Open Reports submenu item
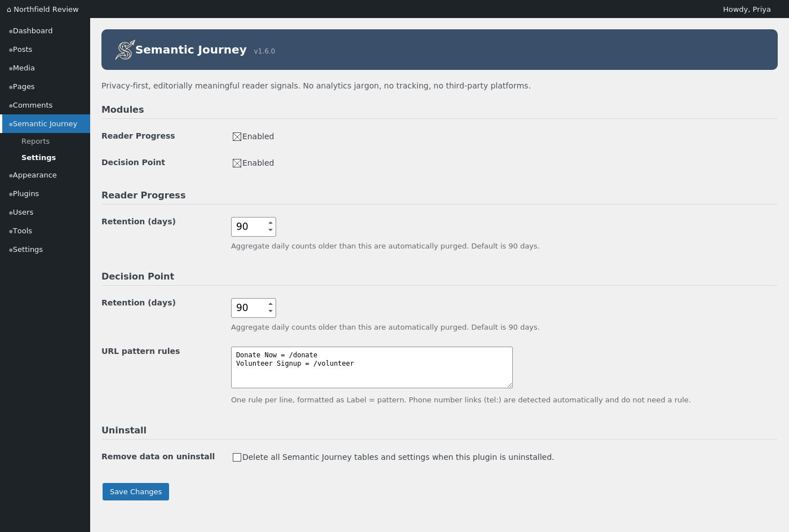 coord(36,141)
